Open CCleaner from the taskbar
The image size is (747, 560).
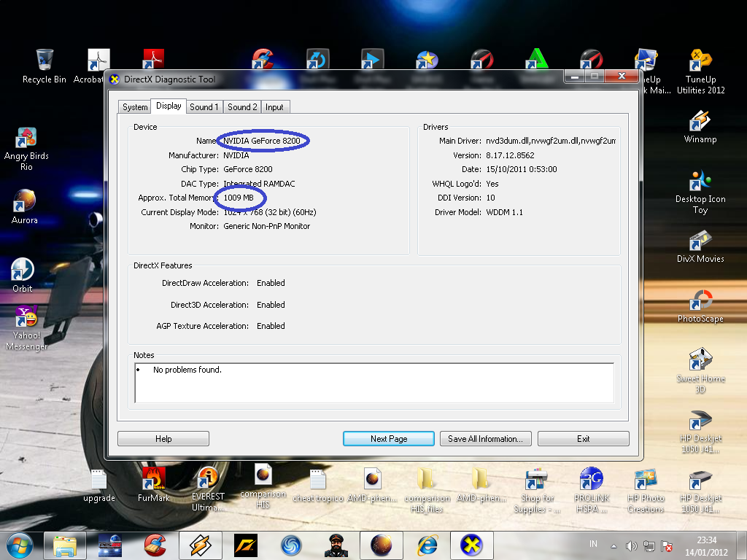pos(155,545)
